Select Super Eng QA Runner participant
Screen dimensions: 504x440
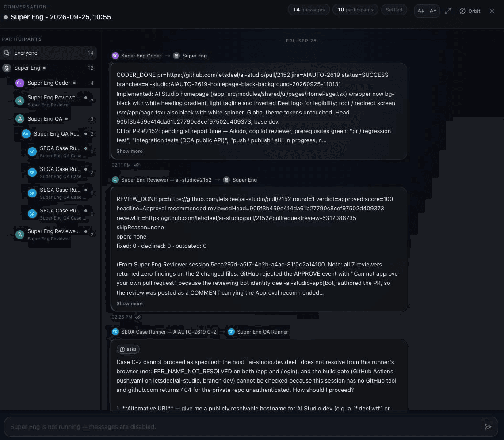[58, 133]
